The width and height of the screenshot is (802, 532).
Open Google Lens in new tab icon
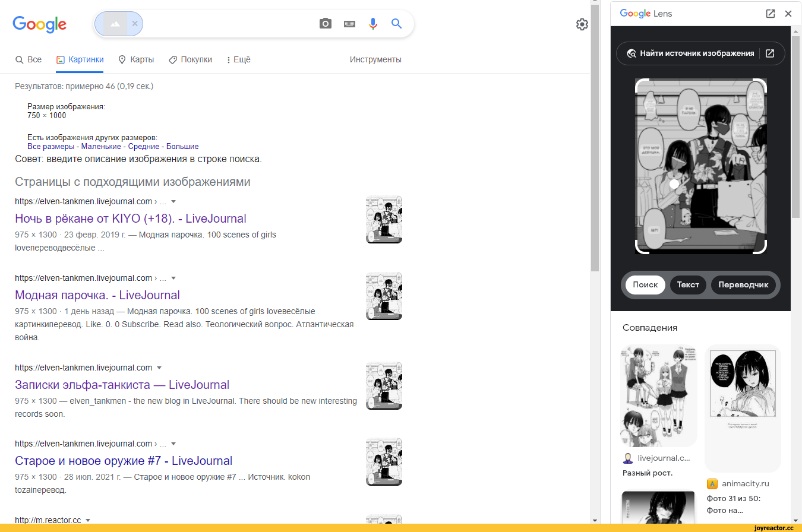[x=771, y=14]
